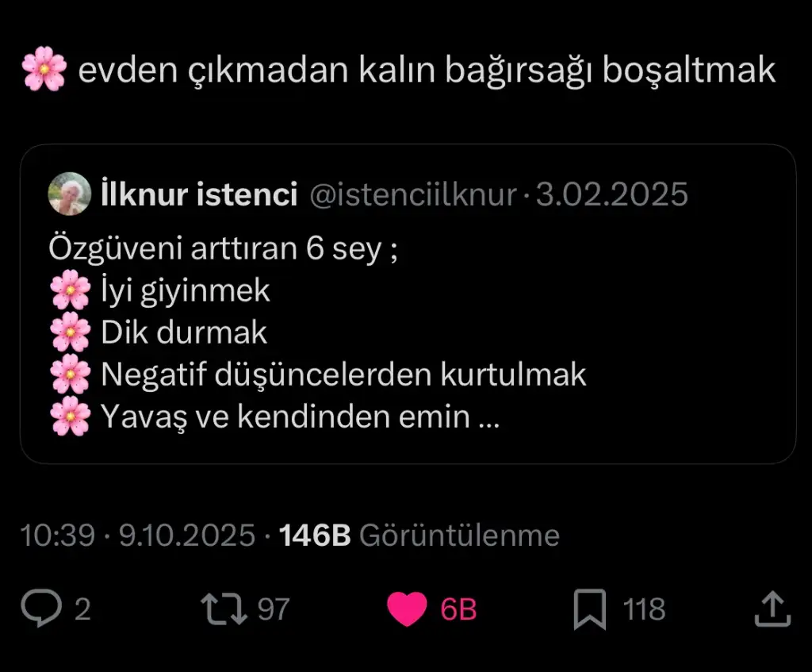This screenshot has height=672, width=812.
Task: Click the retweet count 97
Action: [274, 609]
